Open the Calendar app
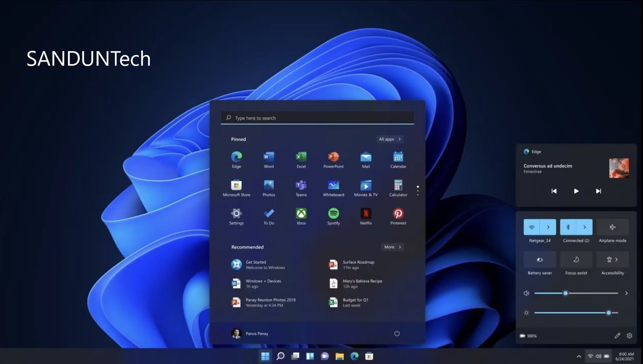The width and height of the screenshot is (643, 364). tap(398, 160)
